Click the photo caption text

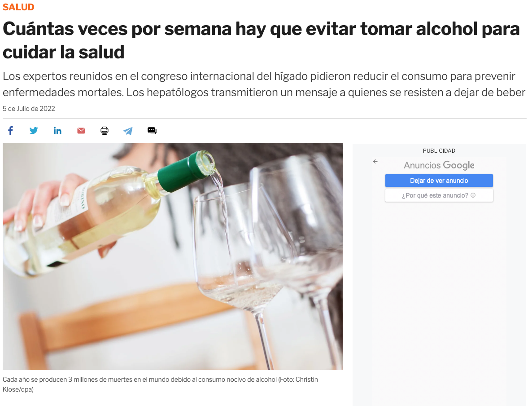[160, 384]
